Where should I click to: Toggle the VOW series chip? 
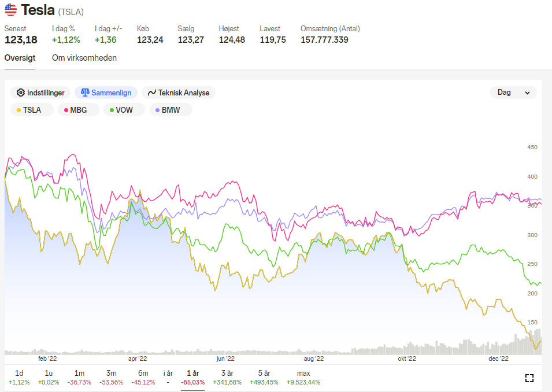coord(124,110)
